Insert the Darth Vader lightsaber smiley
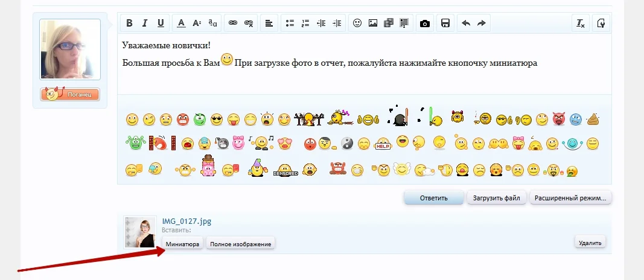644x280 pixels. [x=398, y=116]
